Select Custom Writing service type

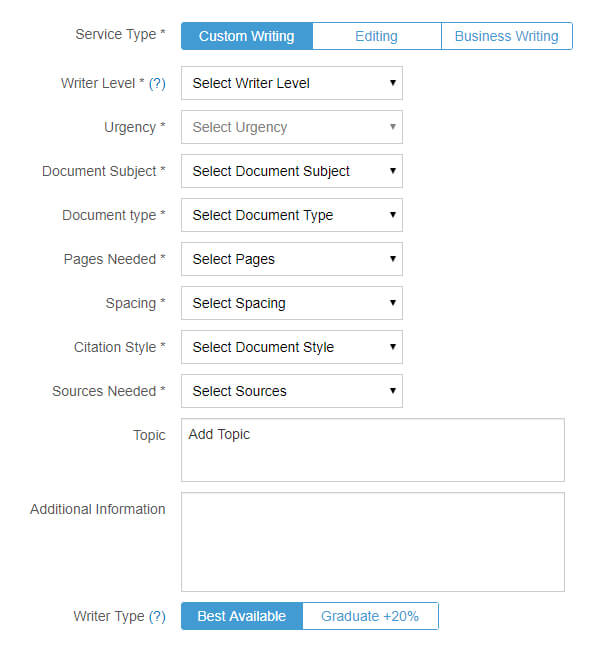(x=247, y=36)
